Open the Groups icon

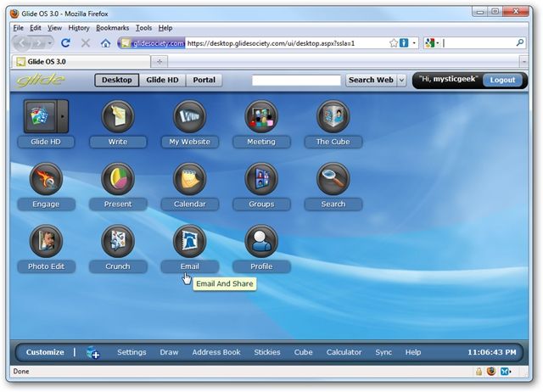point(261,179)
